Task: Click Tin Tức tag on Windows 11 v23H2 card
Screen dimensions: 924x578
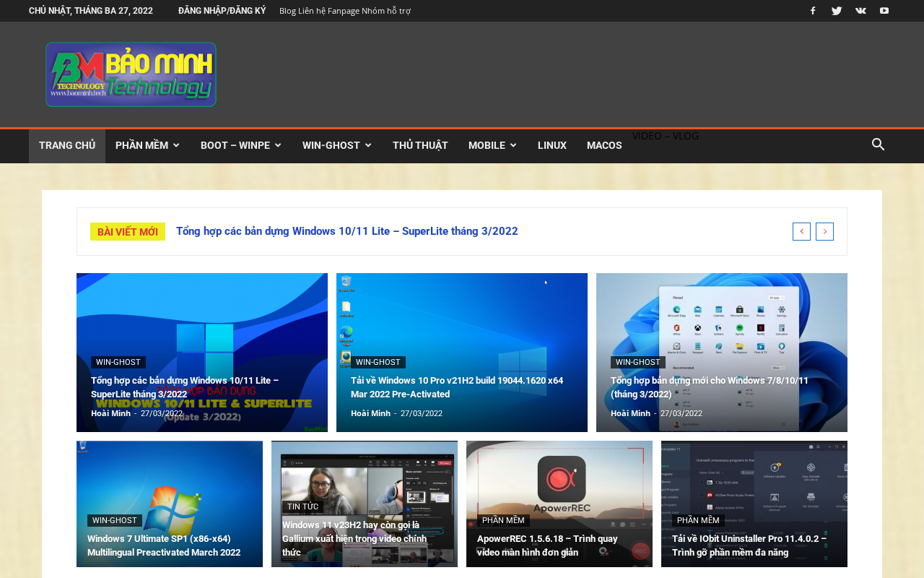Action: coord(303,507)
